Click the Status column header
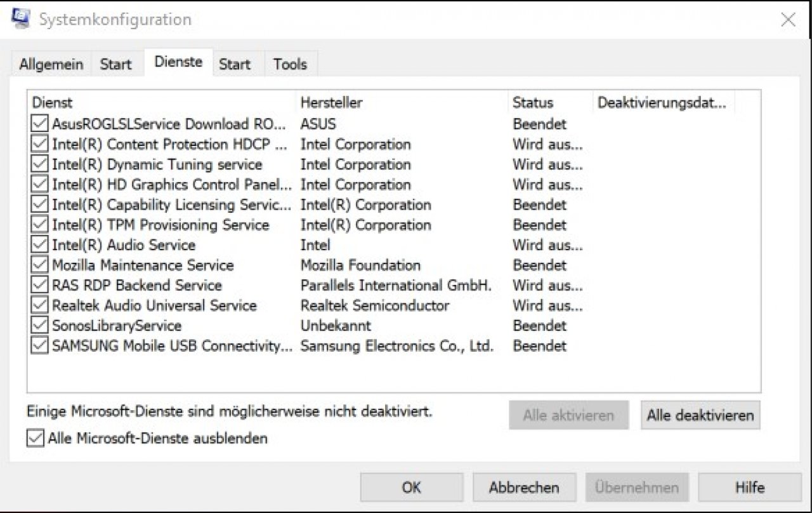The height and width of the screenshot is (513, 812). 549,102
